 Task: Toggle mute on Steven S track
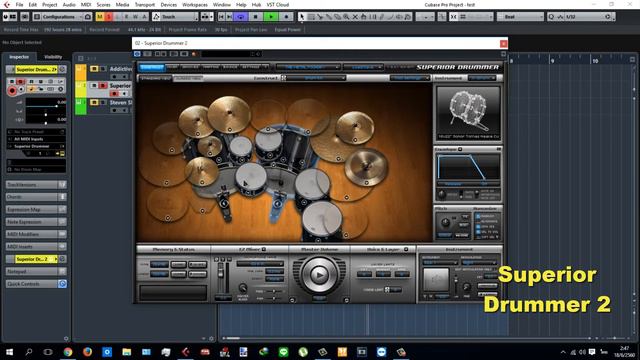(x=94, y=102)
